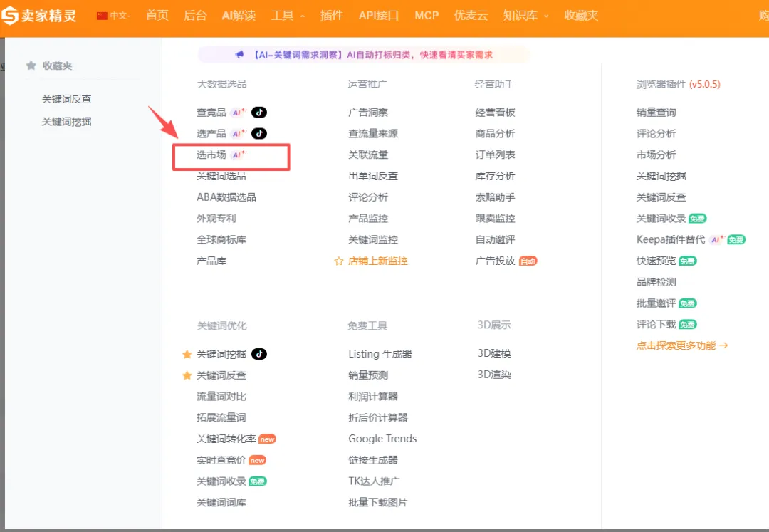Open ABA数据选品
Screen dimensions: 769x532
(226, 197)
